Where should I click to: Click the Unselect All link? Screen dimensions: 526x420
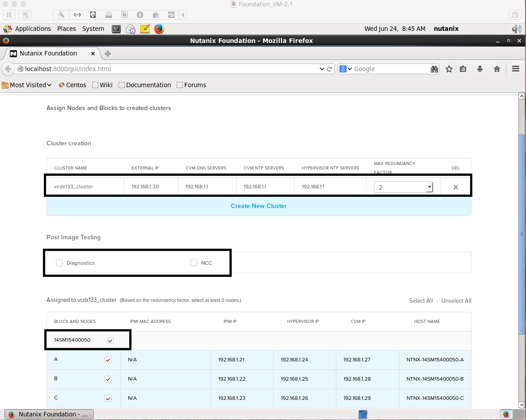tap(456, 301)
